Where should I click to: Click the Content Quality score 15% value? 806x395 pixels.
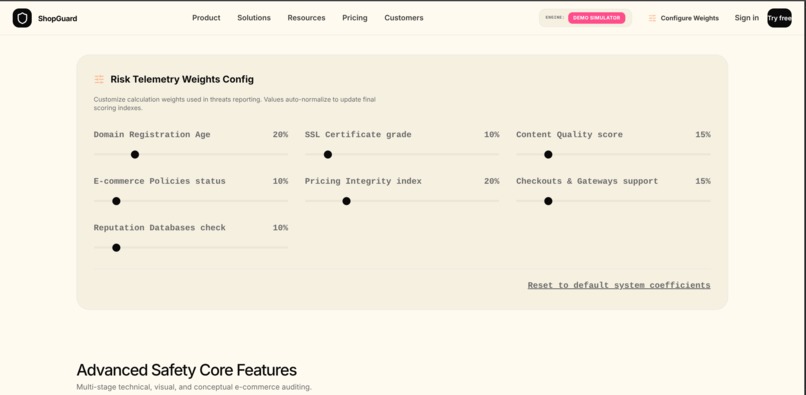703,135
